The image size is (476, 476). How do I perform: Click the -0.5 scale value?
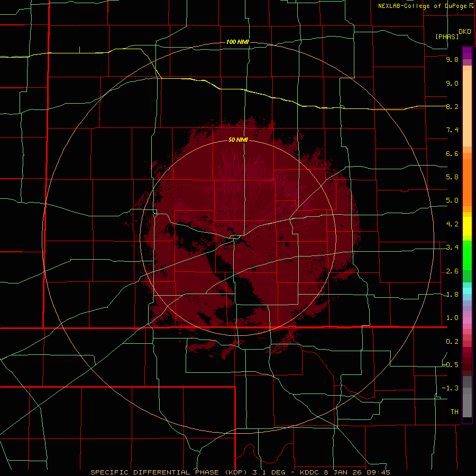pos(451,365)
